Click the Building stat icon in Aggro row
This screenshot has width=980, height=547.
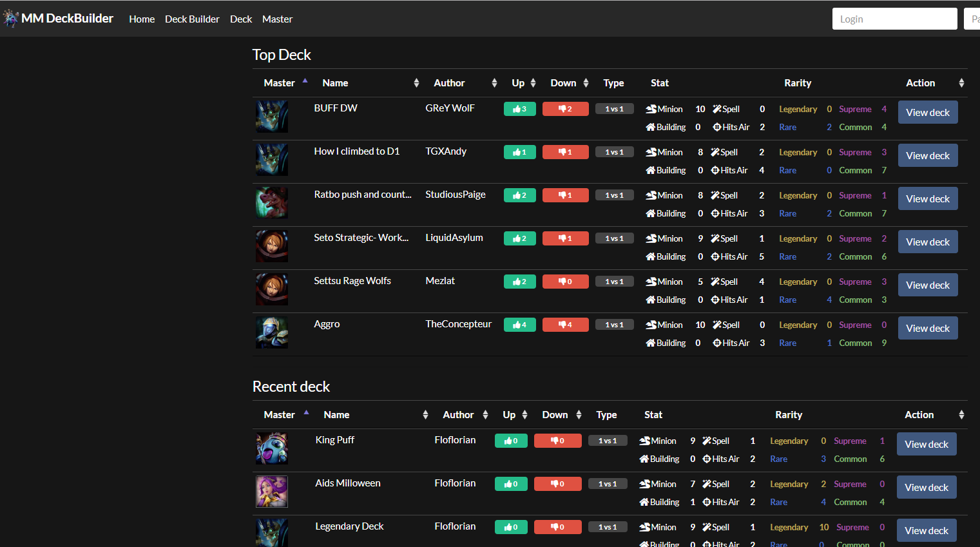click(x=651, y=343)
